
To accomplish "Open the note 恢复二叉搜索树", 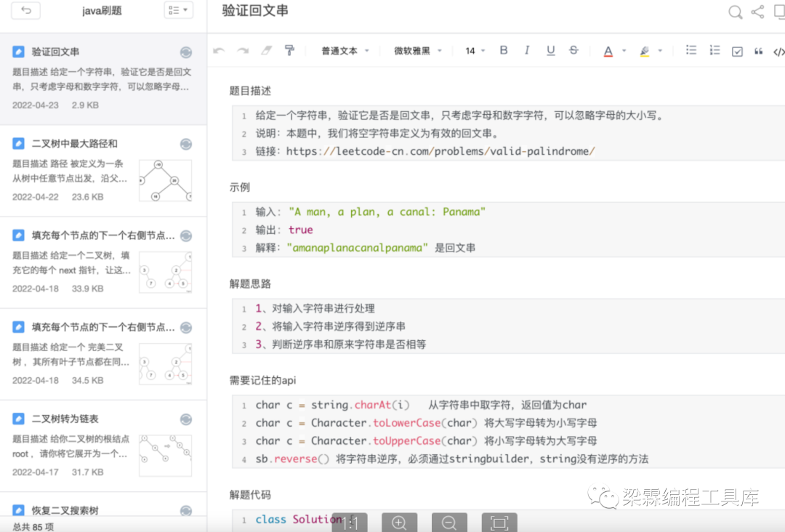I will click(103, 504).
